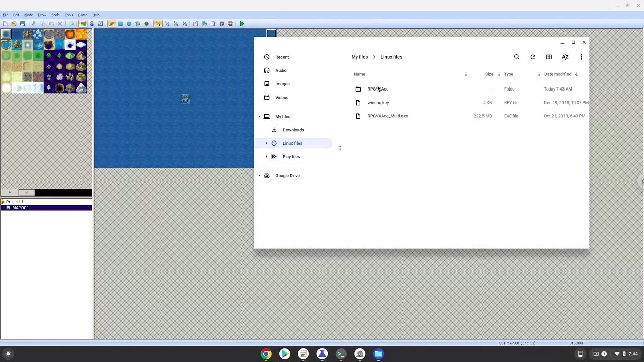Click the Files search magnifier icon

tap(517, 57)
